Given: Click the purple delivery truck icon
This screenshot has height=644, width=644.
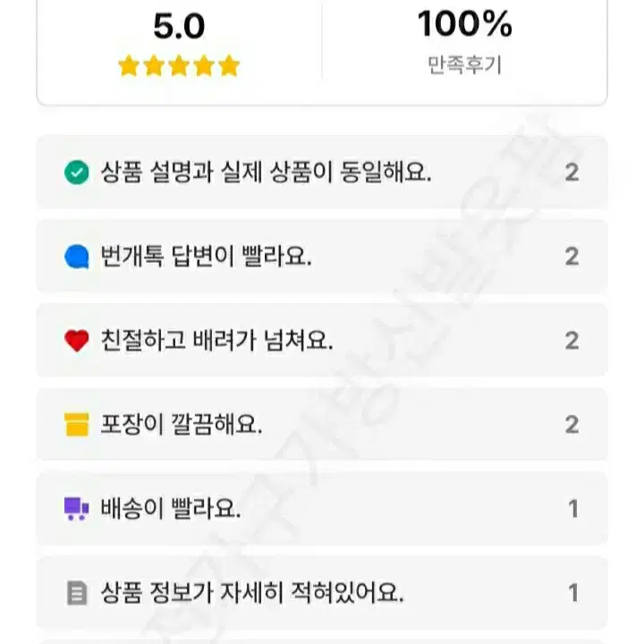Looking at the screenshot, I should [x=76, y=508].
